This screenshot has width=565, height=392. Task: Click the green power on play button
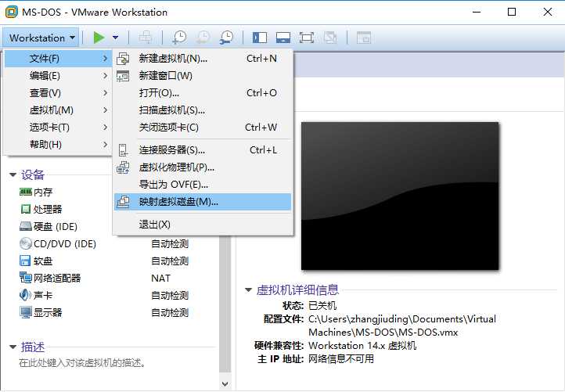(99, 38)
